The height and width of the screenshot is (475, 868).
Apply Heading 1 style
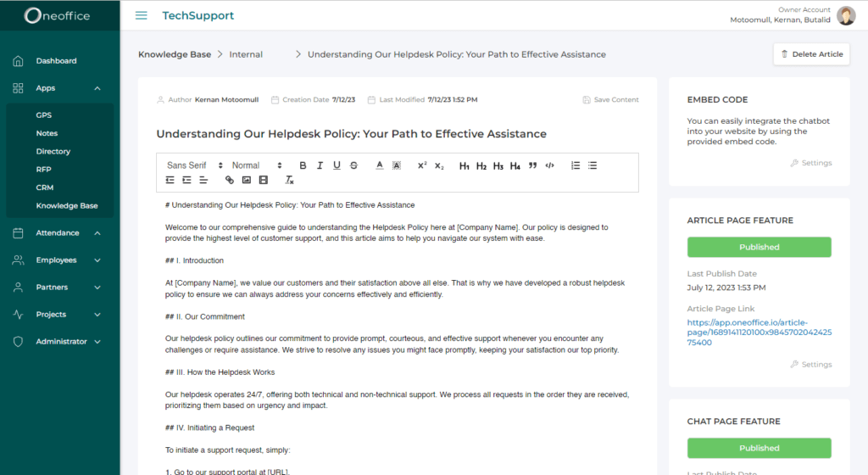coord(465,165)
